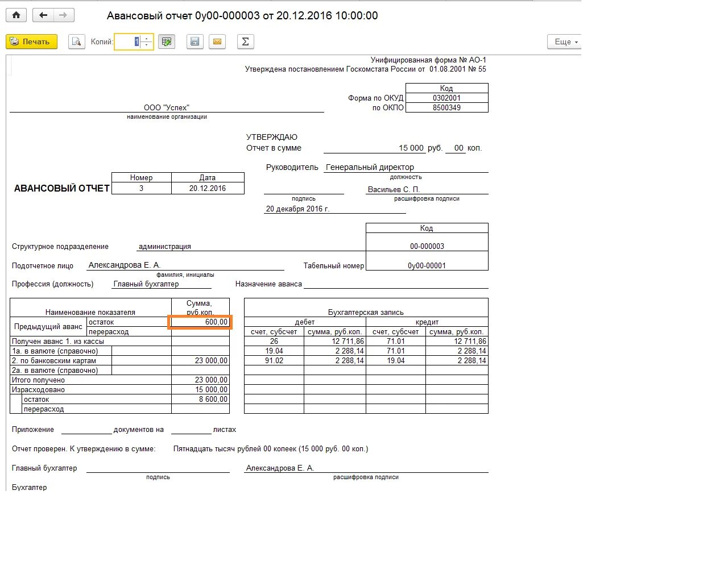The image size is (728, 582).
Task: Select profession Главный бухгалтер value
Action: (146, 284)
